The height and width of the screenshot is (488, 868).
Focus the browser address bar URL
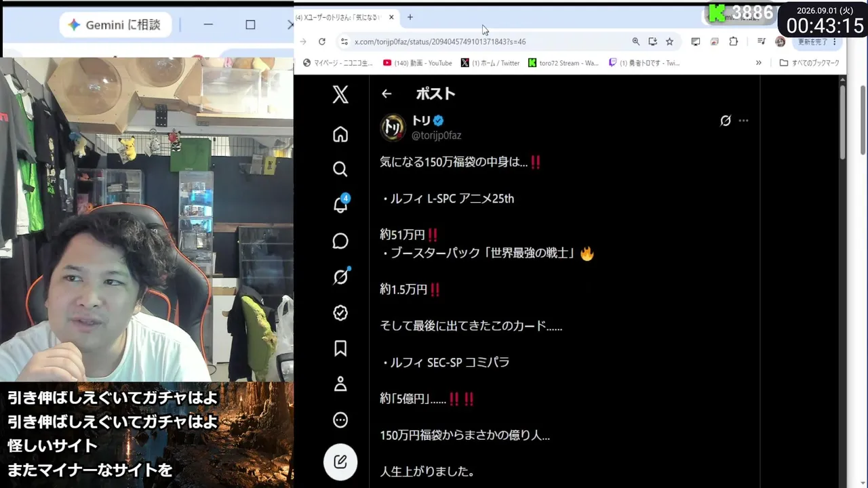point(440,41)
